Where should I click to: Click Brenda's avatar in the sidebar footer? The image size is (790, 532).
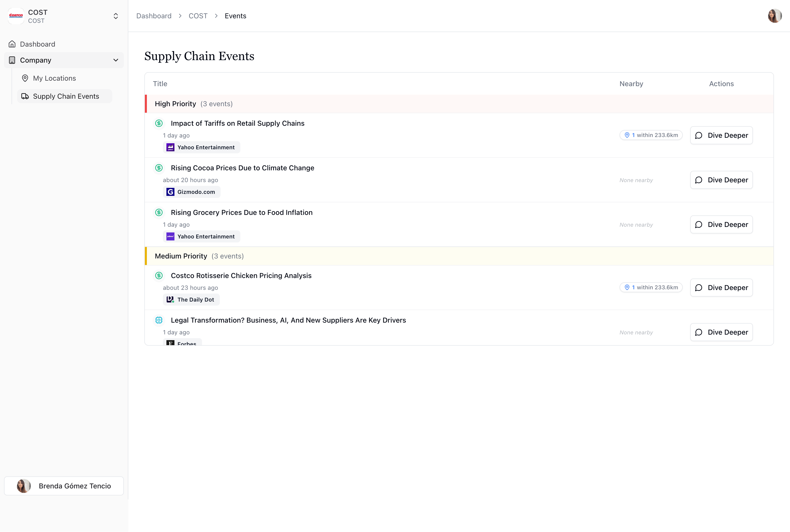pos(24,486)
